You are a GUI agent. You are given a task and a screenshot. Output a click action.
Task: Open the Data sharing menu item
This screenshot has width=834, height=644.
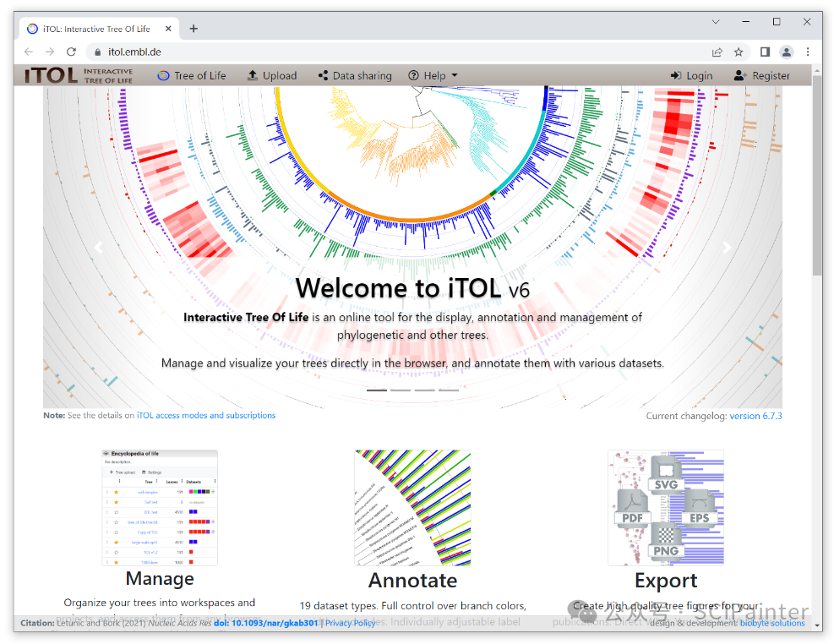pos(355,75)
